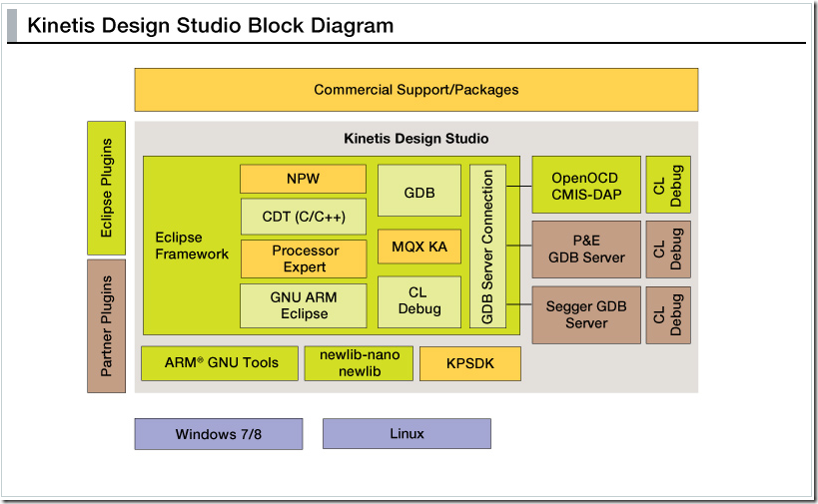
Task: Click the OpenOCD CMIS-DAP block
Action: (585, 186)
